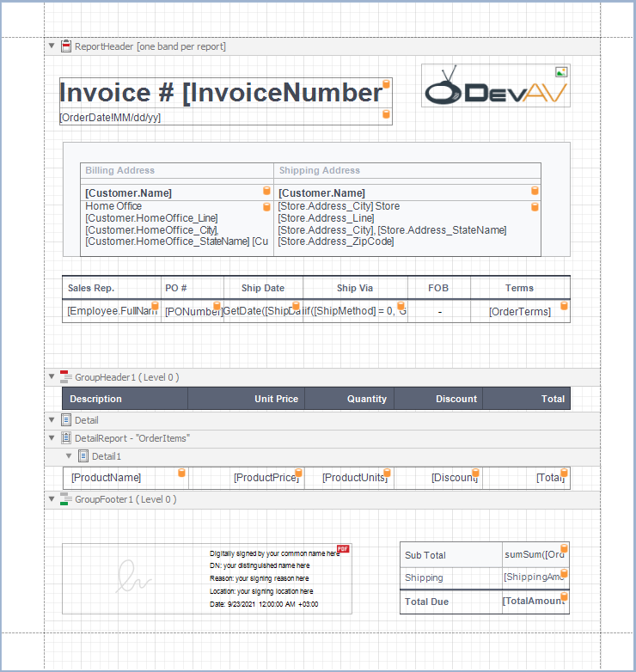The height and width of the screenshot is (672, 636).
Task: Click the ReportHeader band icon
Action: tap(66, 46)
